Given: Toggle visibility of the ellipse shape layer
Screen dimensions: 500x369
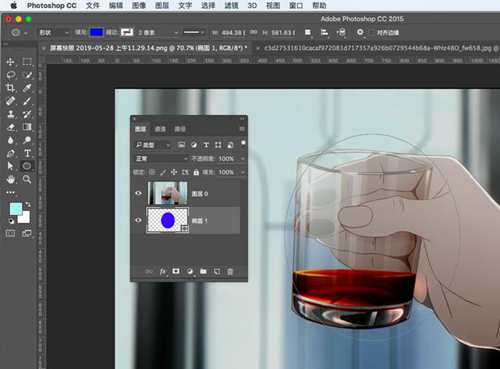Looking at the screenshot, I should tap(138, 220).
